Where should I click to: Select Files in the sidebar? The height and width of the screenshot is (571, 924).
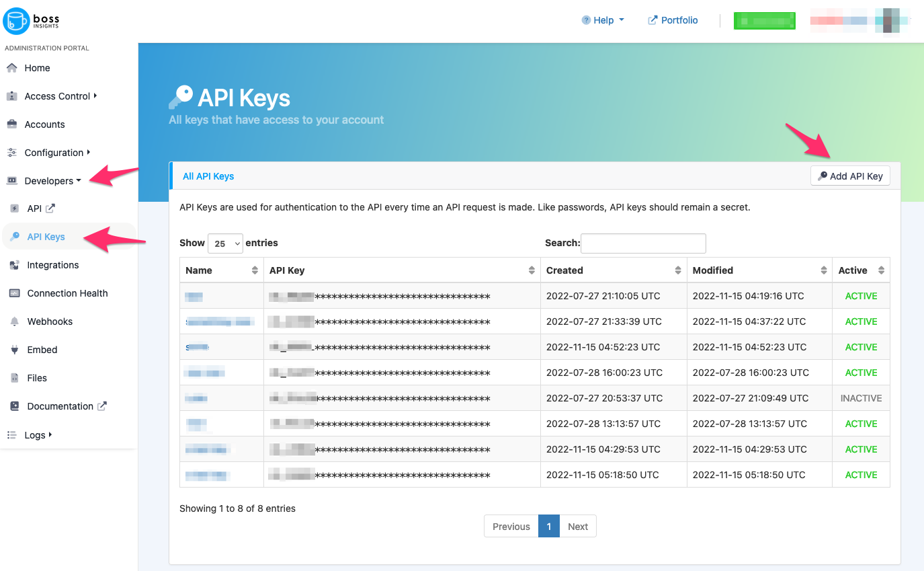pos(37,378)
